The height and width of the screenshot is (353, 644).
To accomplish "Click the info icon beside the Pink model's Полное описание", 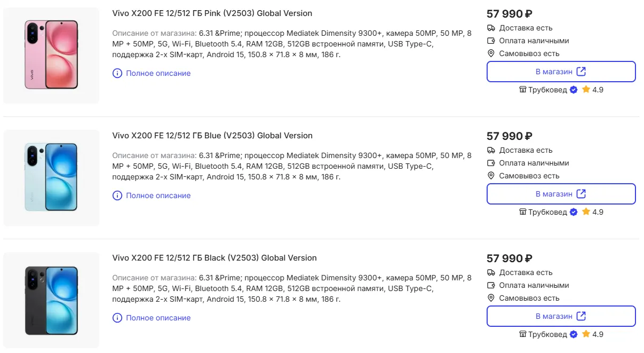I will pyautogui.click(x=117, y=73).
